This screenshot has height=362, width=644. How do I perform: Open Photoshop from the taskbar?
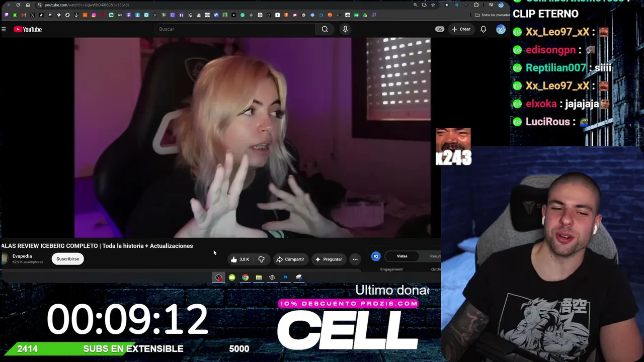tap(285, 278)
